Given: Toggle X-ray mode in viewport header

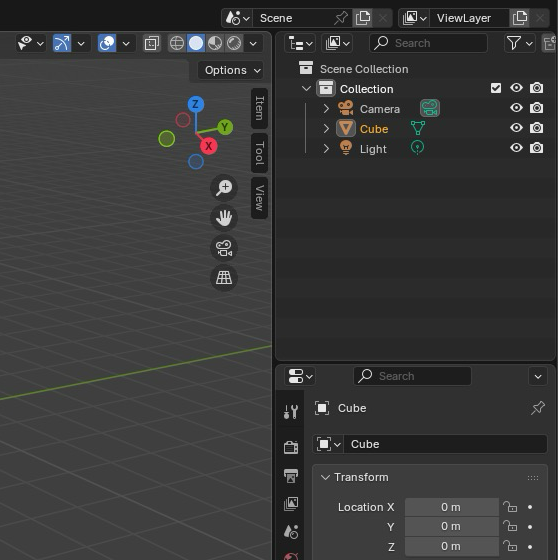Looking at the screenshot, I should (151, 44).
